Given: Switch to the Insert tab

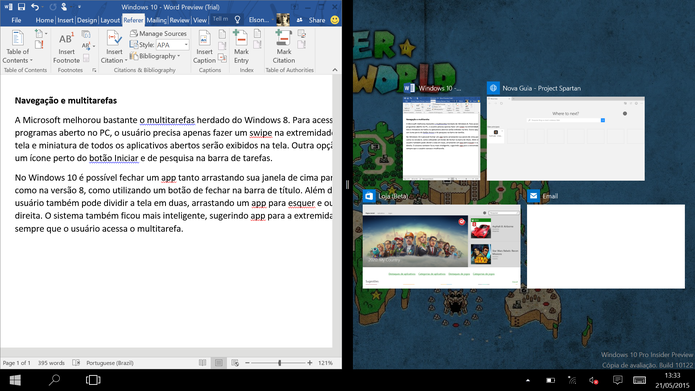Looking at the screenshot, I should pyautogui.click(x=65, y=20).
